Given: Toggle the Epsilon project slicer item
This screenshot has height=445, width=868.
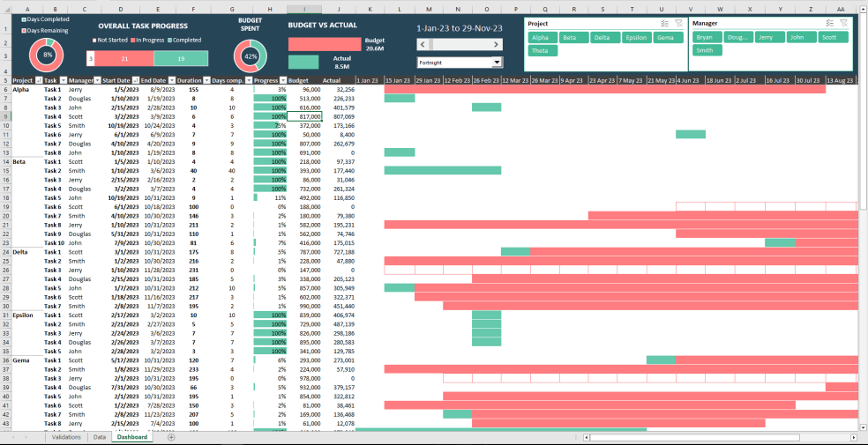Looking at the screenshot, I should point(635,38).
